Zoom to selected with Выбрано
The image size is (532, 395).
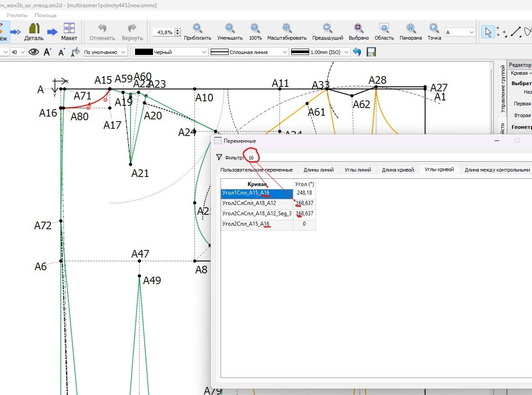359,32
